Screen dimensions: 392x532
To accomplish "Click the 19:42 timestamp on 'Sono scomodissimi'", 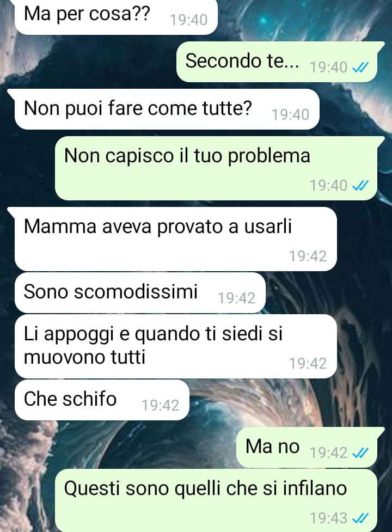I will point(236,298).
